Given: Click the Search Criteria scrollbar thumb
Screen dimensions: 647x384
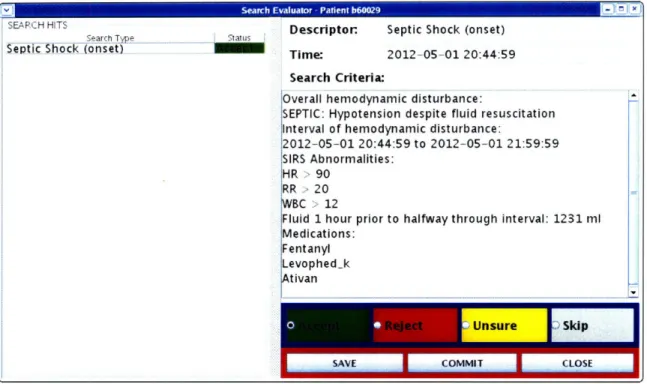Looking at the screenshot, I should coord(633,193).
